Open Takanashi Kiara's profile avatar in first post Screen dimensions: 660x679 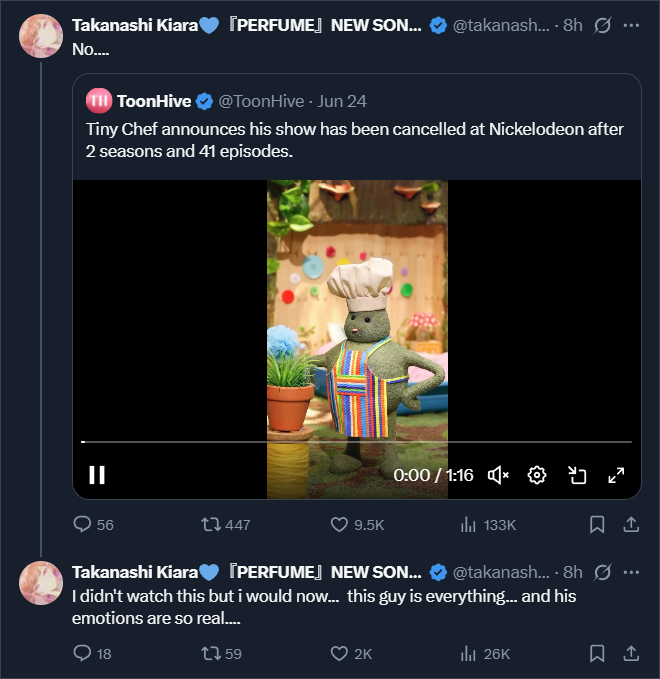click(41, 36)
